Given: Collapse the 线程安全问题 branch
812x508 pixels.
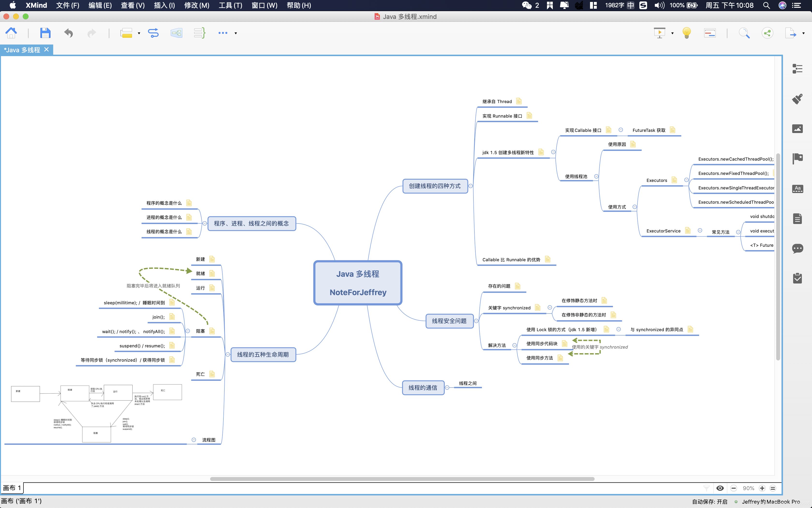Looking at the screenshot, I should [x=476, y=321].
